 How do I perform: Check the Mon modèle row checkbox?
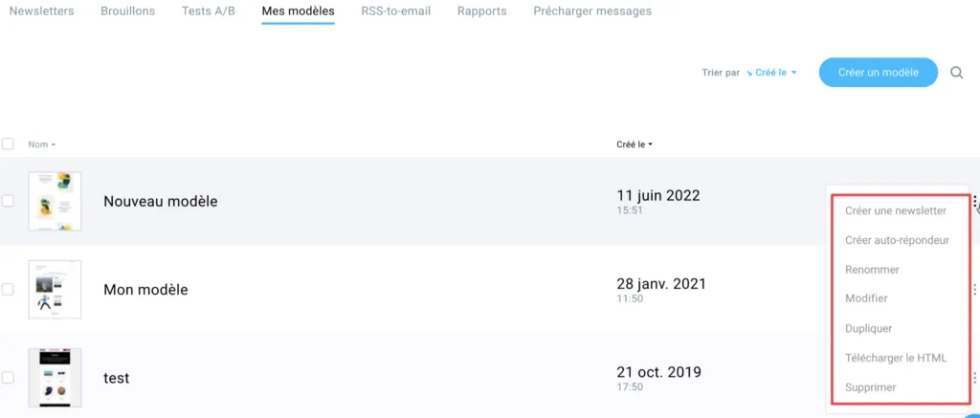pyautogui.click(x=8, y=289)
